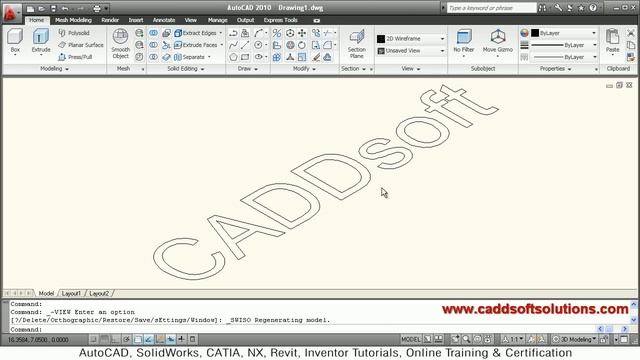This screenshot has width=640, height=360.
Task: Expand the Draw panel
Action: [248, 69]
